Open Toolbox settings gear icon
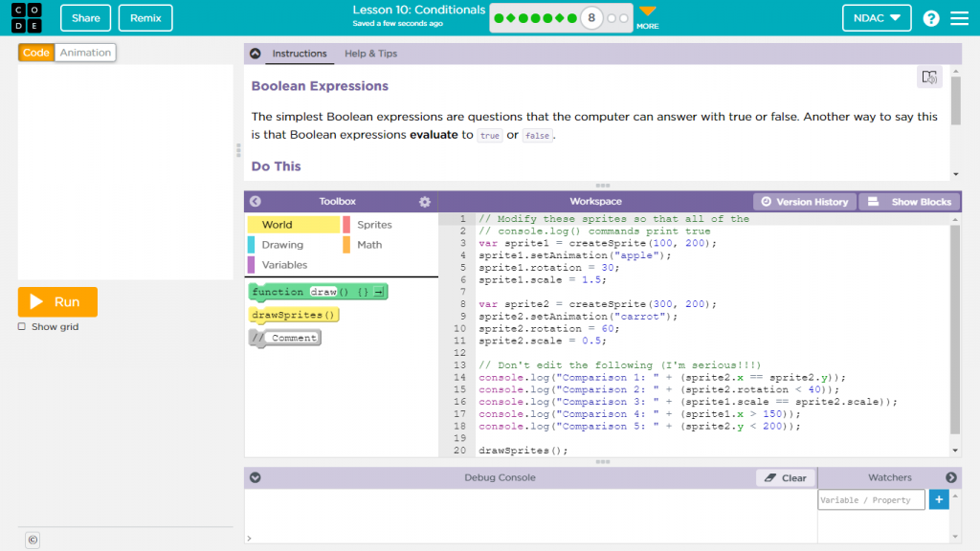 point(425,202)
